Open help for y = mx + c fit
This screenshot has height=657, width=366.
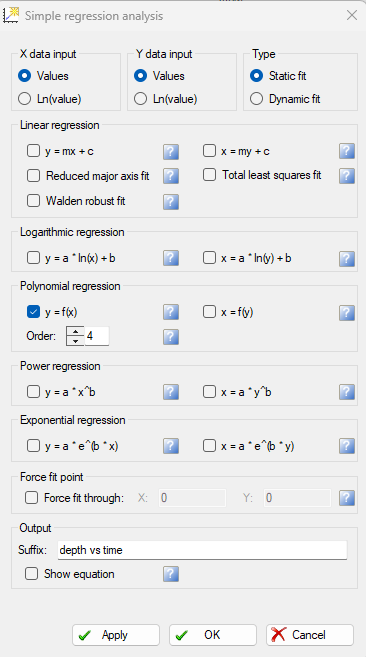(171, 151)
